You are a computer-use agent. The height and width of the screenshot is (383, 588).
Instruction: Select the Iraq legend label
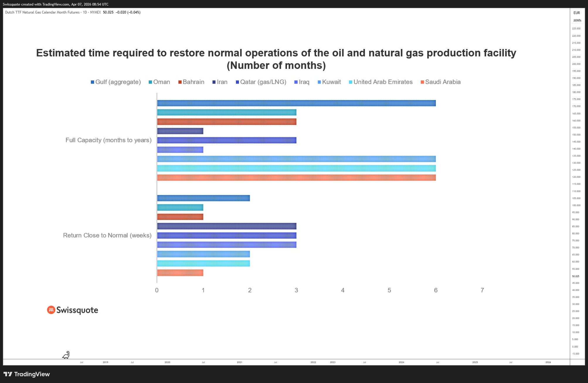coord(304,82)
